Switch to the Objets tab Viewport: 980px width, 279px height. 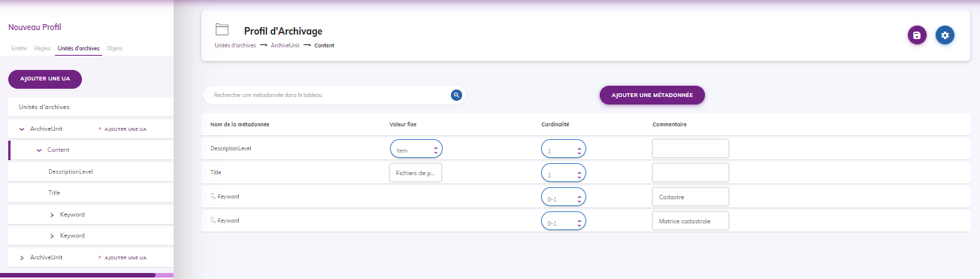114,48
